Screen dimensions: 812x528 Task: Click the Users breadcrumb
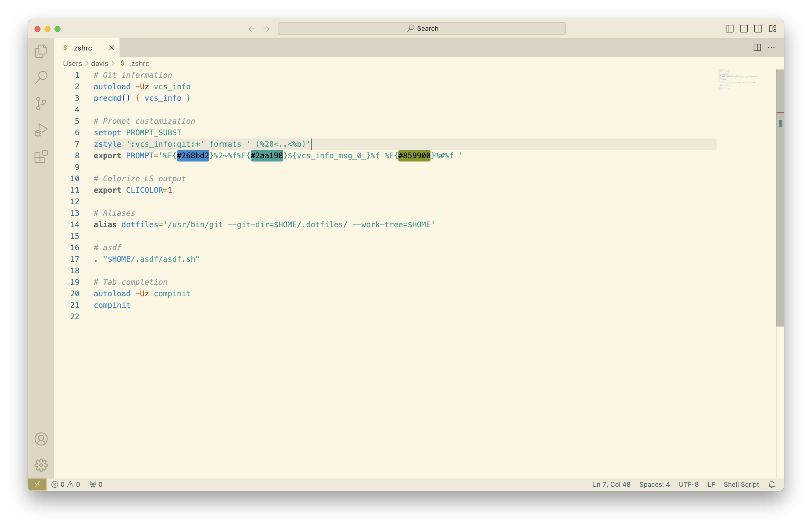tap(73, 63)
